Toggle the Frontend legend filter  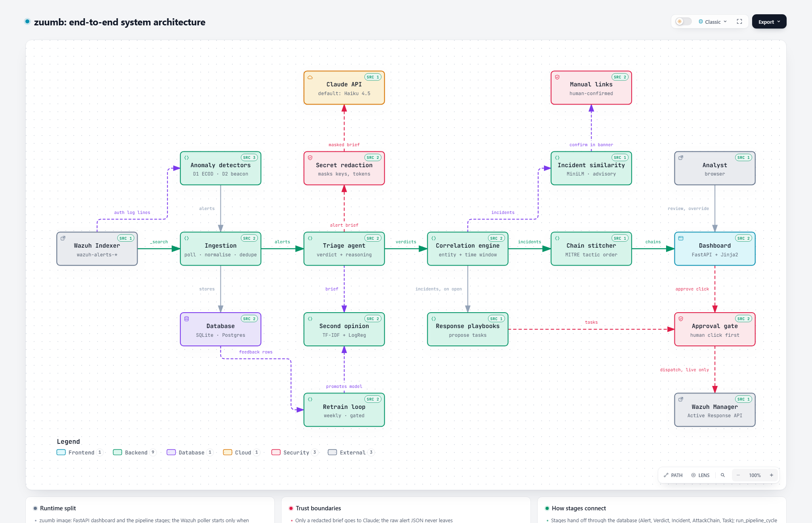[80, 452]
